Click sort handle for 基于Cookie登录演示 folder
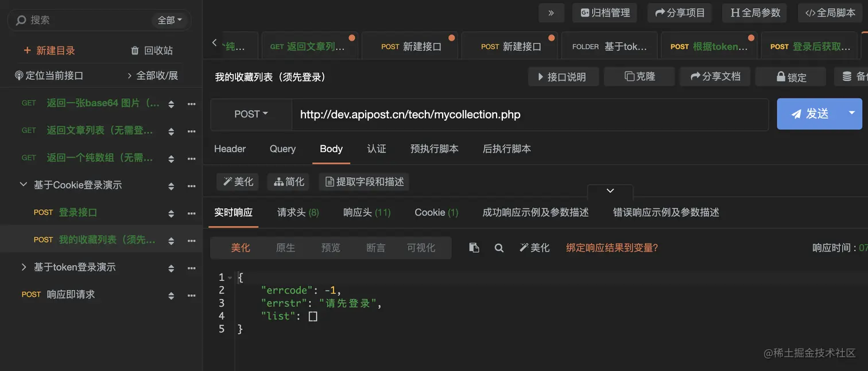868x371 pixels. (171, 186)
